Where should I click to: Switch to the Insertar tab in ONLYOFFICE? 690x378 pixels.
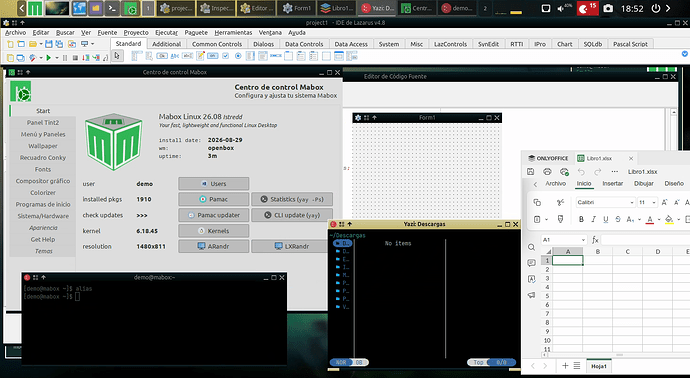613,183
